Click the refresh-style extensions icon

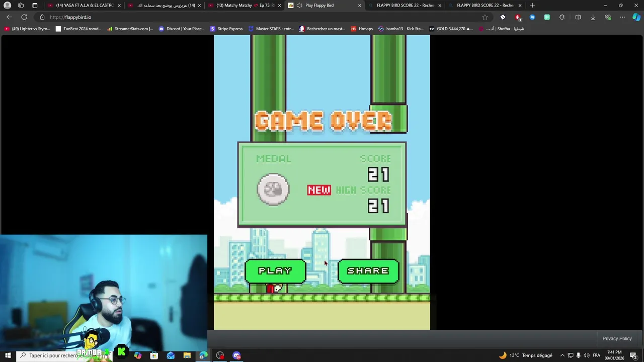pyautogui.click(x=562, y=17)
